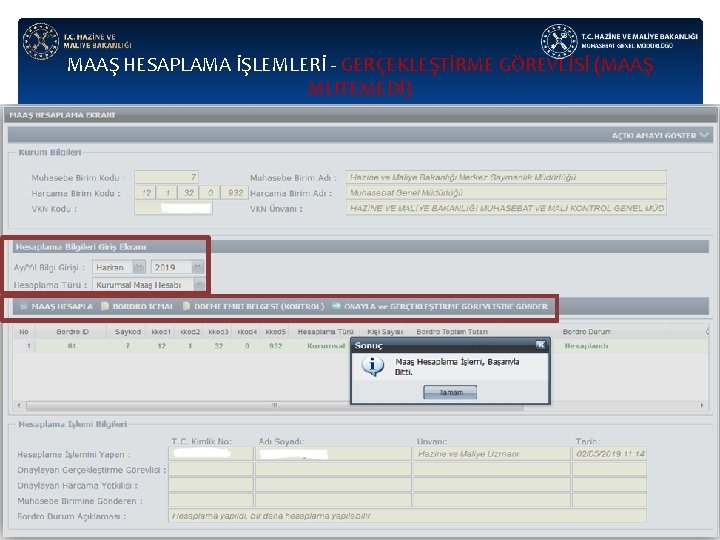
Task: Click the Kişi Sayısı column header
Action: 385,332
